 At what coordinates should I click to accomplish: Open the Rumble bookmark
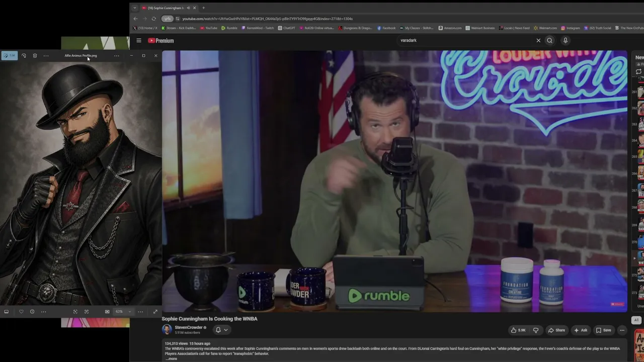[x=229, y=28]
